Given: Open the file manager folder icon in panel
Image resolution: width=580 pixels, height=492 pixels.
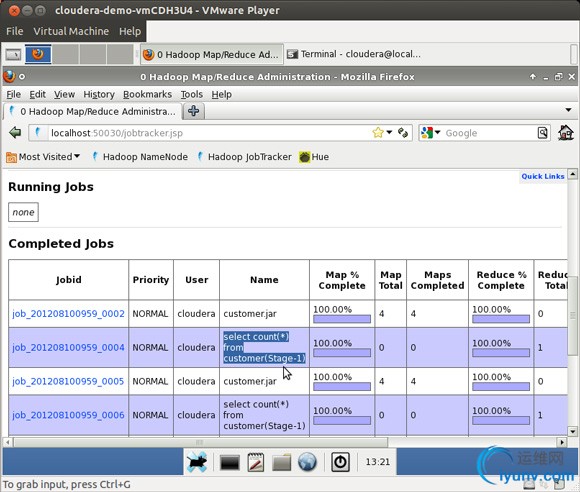Looking at the screenshot, I should click(281, 462).
